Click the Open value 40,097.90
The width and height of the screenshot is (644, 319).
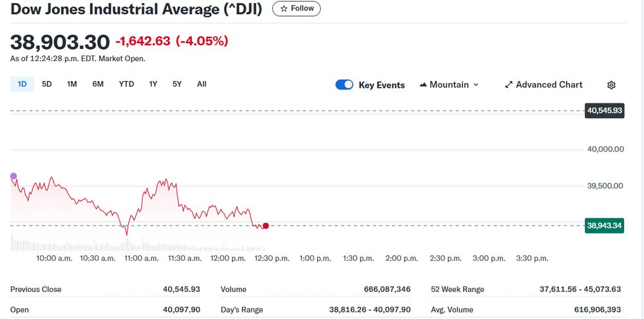[182, 309]
